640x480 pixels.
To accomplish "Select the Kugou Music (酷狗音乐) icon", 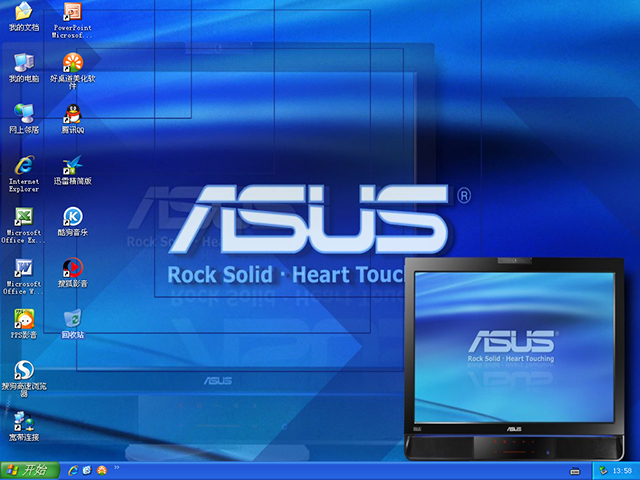I will (x=72, y=217).
